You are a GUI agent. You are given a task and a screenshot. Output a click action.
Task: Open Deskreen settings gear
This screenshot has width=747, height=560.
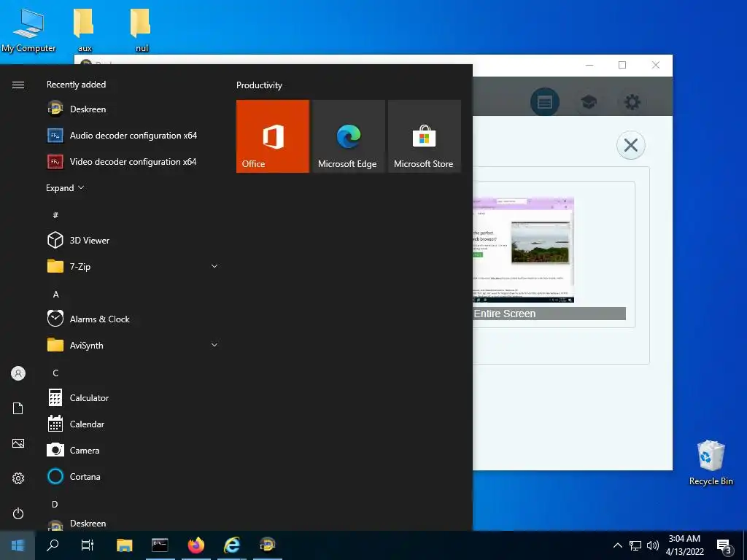pyautogui.click(x=632, y=102)
